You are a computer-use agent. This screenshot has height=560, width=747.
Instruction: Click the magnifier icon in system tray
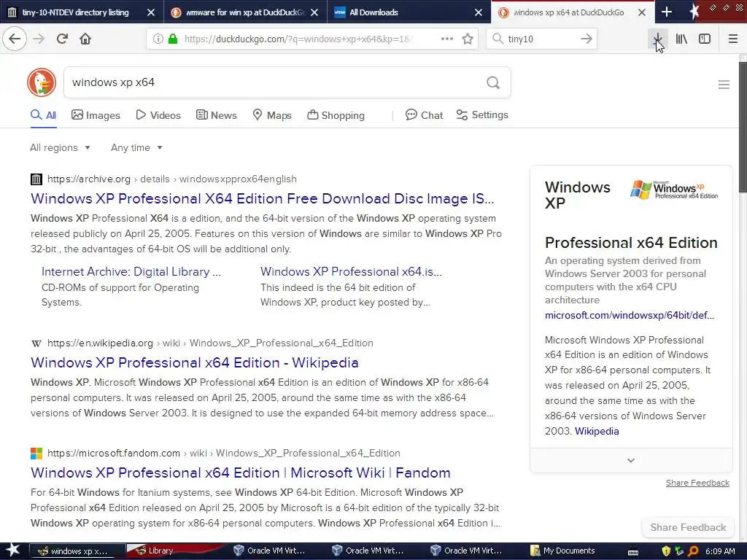693,551
